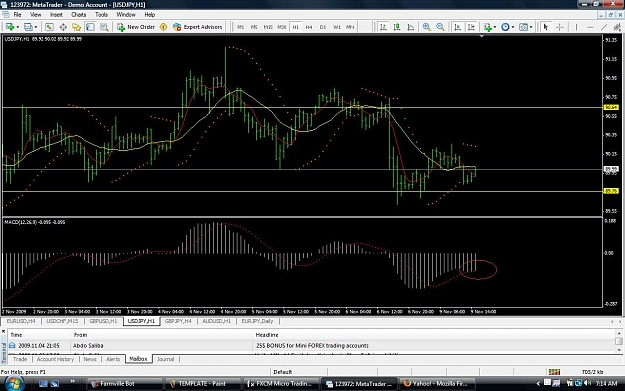Click the Profiles toolbar icon
The height and width of the screenshot is (391, 625).
tap(28, 27)
